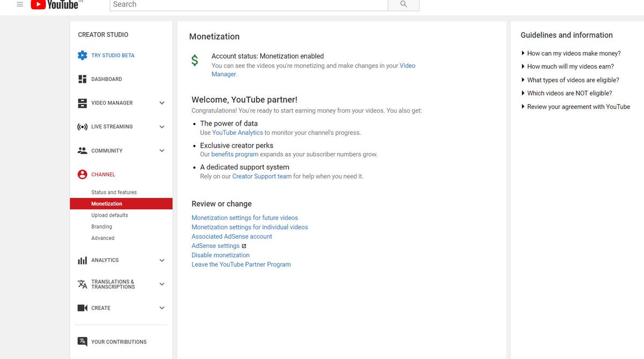Expand the Translations & Transcriptions chevron
This screenshot has width=644, height=359.
coord(162,284)
